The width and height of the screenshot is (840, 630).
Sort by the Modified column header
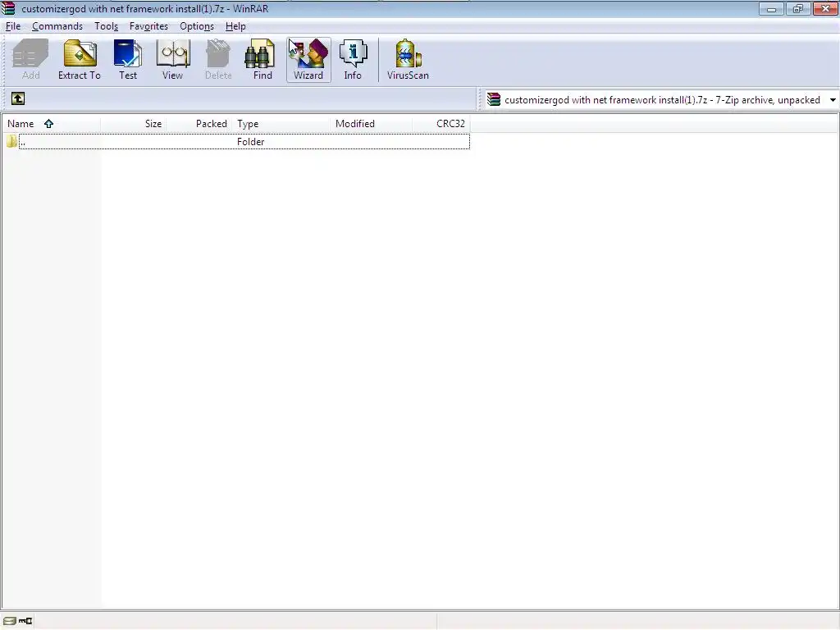pyautogui.click(x=372, y=124)
